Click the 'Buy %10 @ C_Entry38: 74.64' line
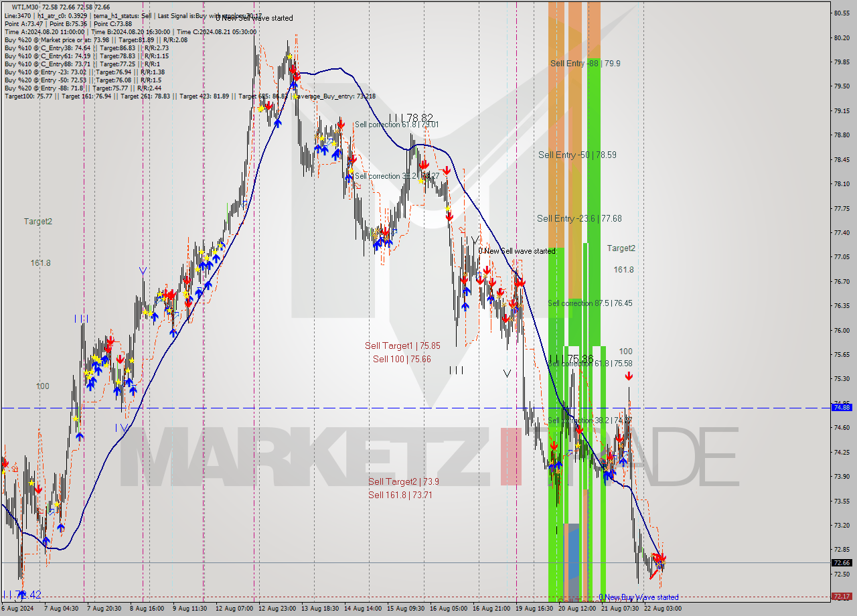 pos(86,48)
